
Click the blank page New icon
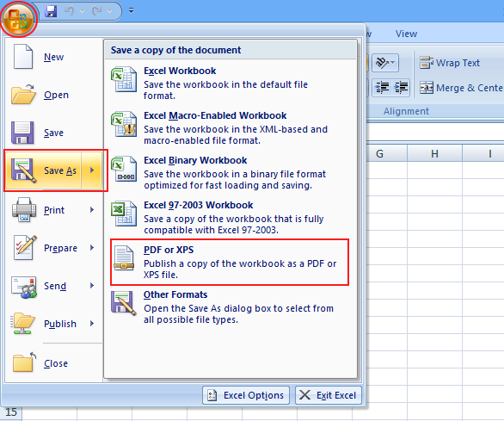23,57
